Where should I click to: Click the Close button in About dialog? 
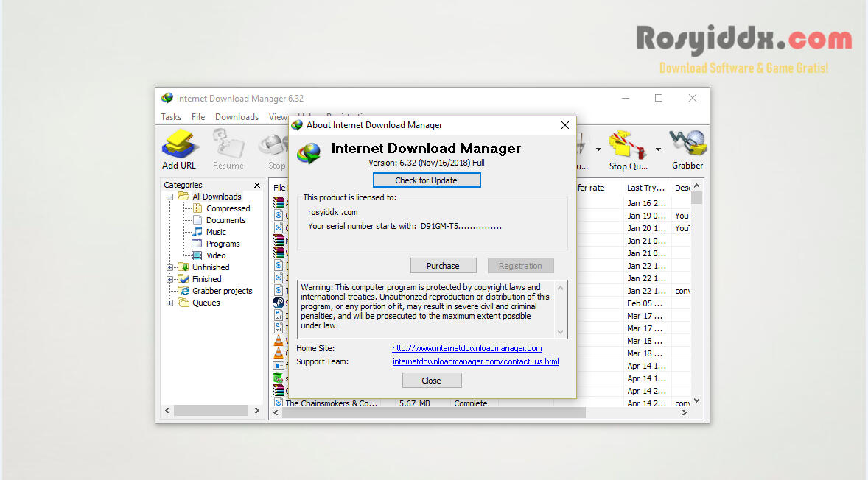[x=431, y=381]
